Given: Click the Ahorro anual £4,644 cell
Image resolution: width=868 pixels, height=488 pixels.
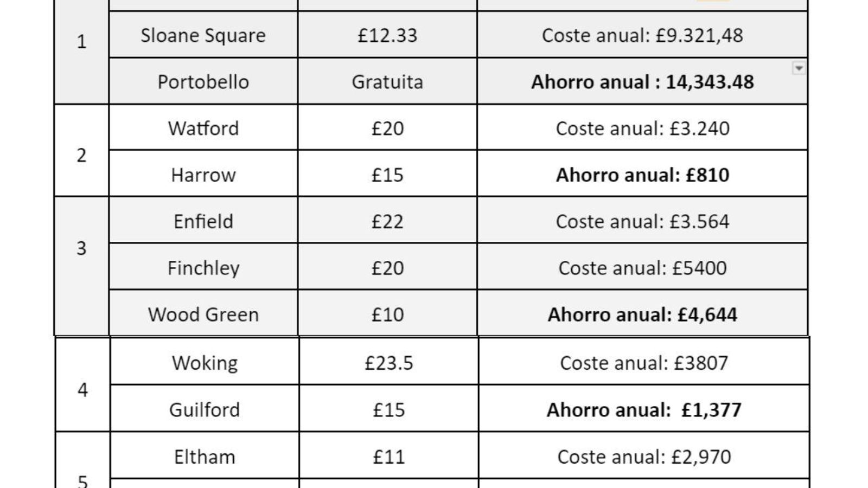Looking at the screenshot, I should click(x=642, y=314).
